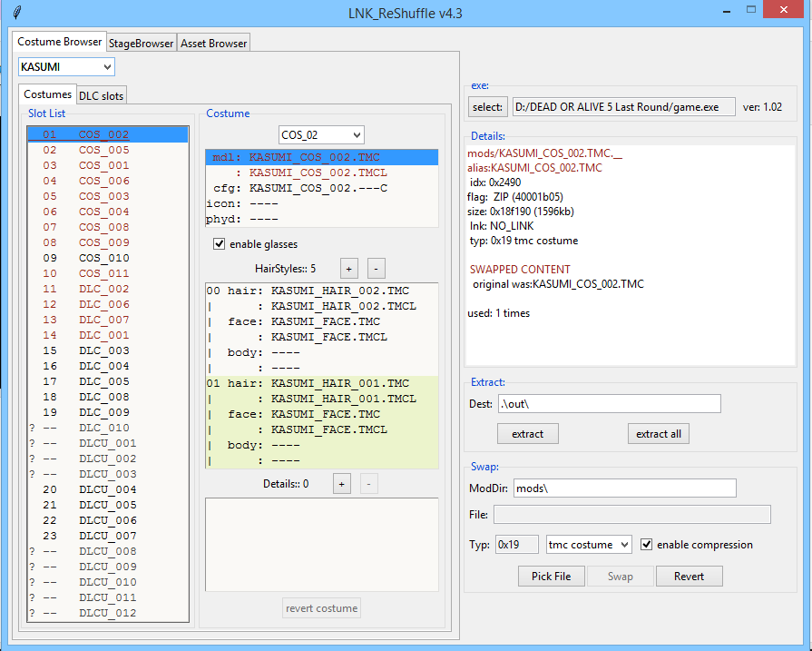
Task: Switch to the DLC slots tab
Action: pyautogui.click(x=102, y=95)
